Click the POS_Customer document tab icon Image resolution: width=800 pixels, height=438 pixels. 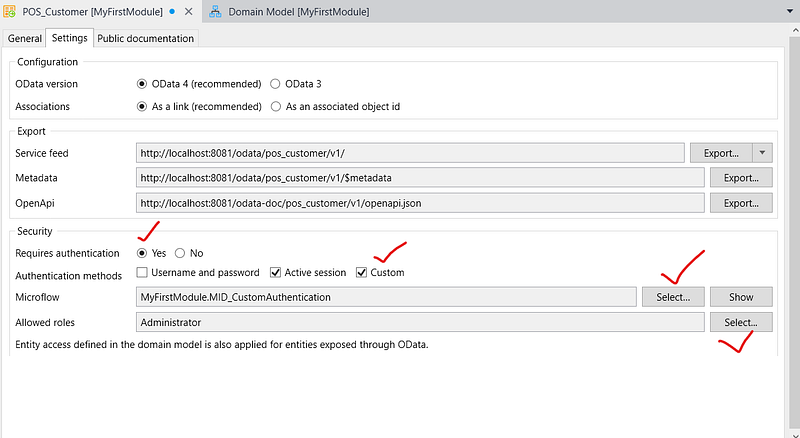click(10, 11)
